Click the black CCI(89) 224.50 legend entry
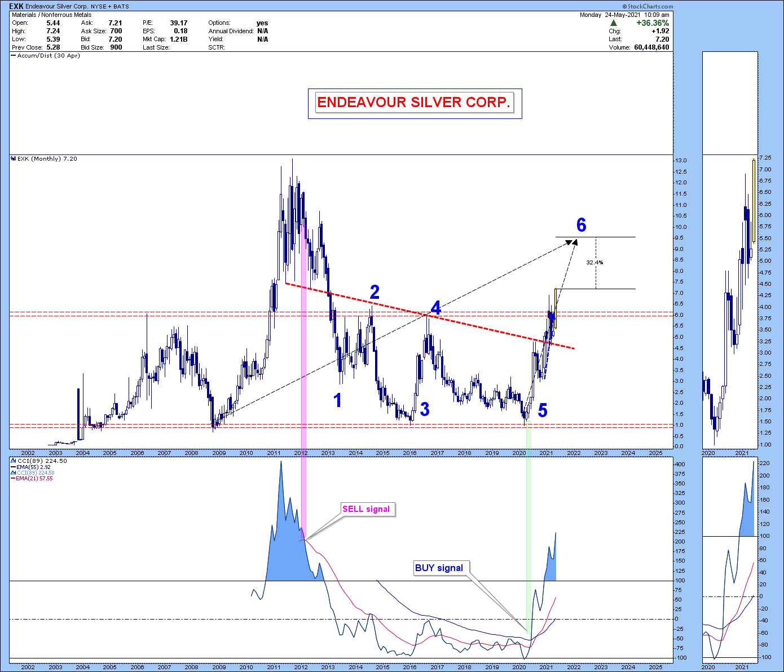Screen dimensions: 784x672 [42, 461]
